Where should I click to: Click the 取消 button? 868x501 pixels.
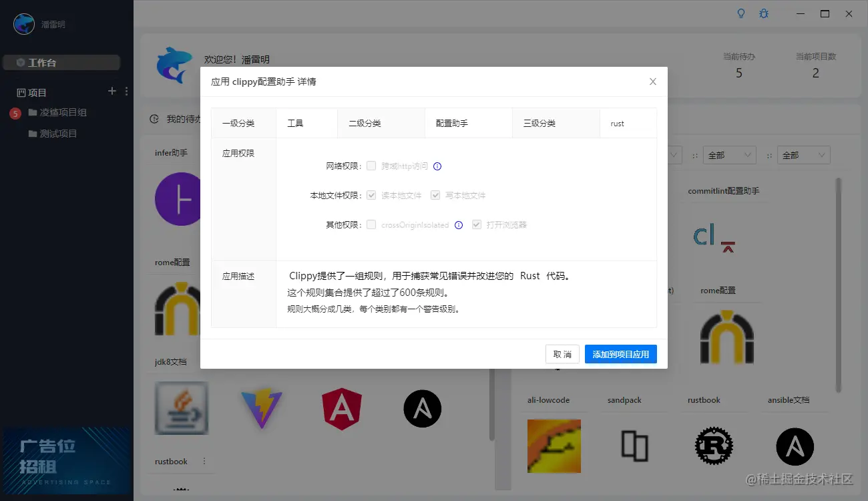click(562, 354)
